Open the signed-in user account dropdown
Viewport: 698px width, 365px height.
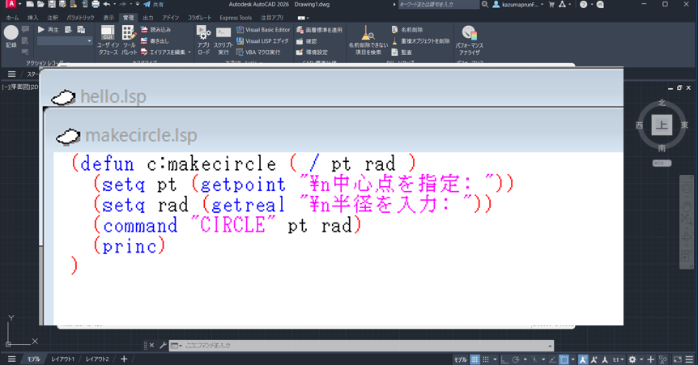pyautogui.click(x=518, y=4)
